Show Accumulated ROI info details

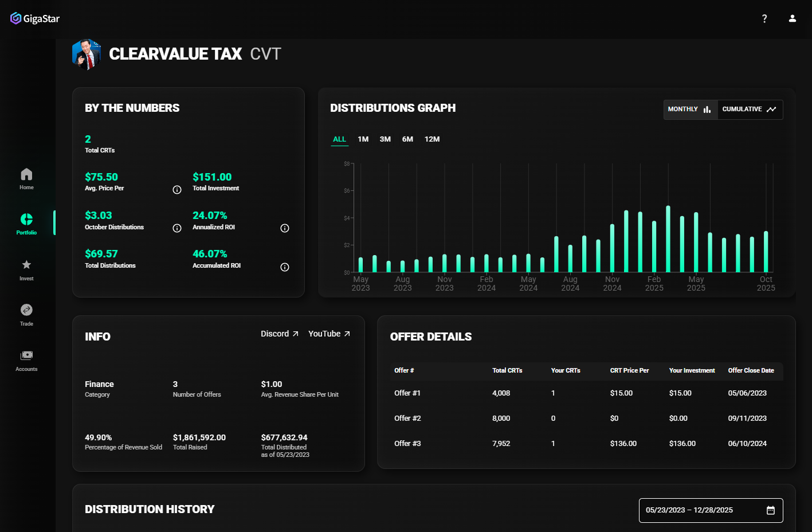tap(285, 267)
